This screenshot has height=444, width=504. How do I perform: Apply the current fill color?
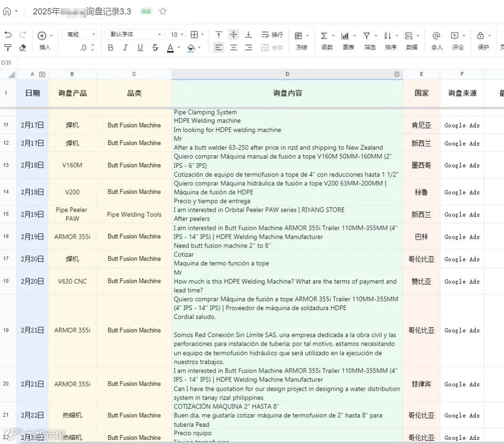point(191,48)
